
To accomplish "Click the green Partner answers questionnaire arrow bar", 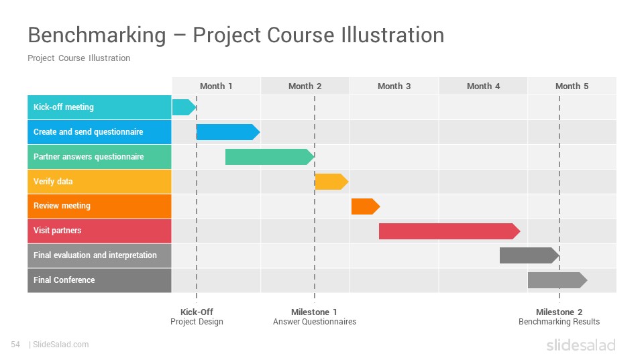I will tap(270, 157).
